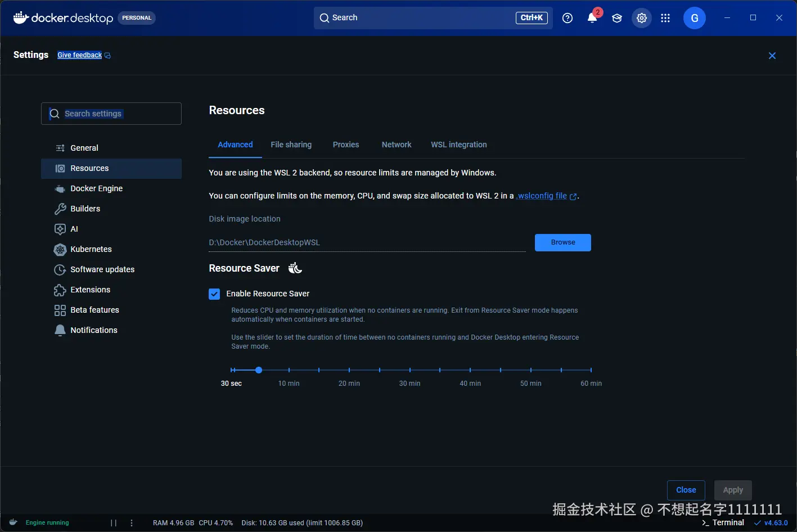Set slider to the 60 min mark
The width and height of the screenshot is (797, 532).
point(591,370)
